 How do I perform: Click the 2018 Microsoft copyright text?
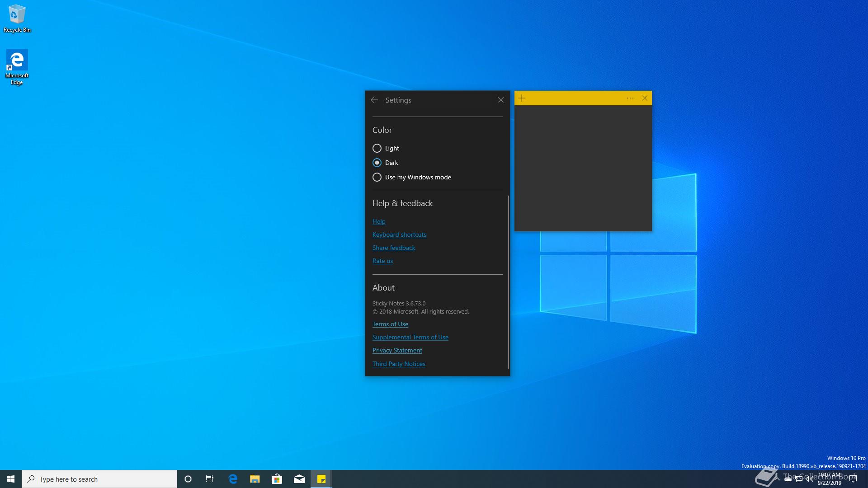pos(421,311)
